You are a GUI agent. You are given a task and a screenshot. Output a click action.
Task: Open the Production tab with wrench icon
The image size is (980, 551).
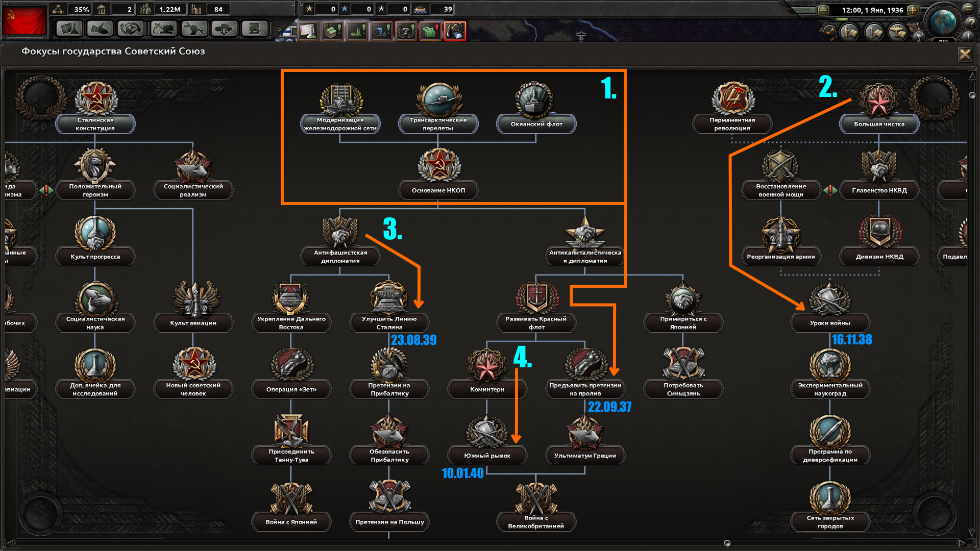pyautogui.click(x=194, y=29)
